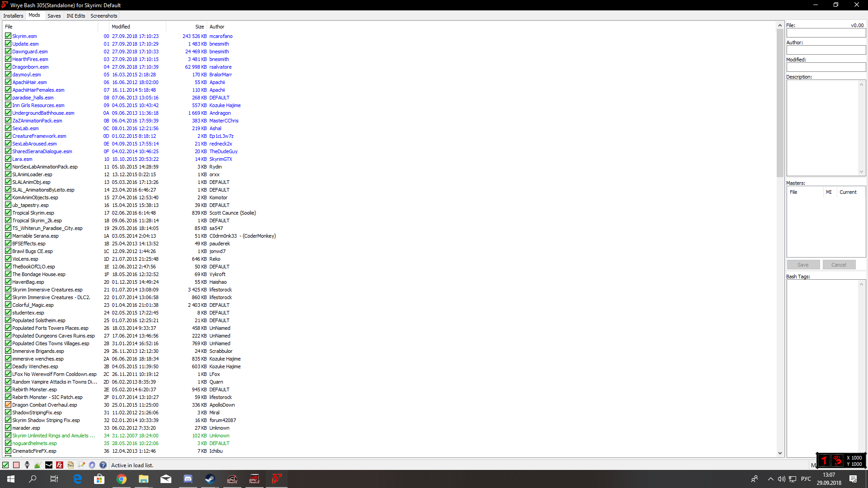This screenshot has height=488, width=868.
Task: Toggle the SexLab.esm checkbox
Action: (x=8, y=128)
